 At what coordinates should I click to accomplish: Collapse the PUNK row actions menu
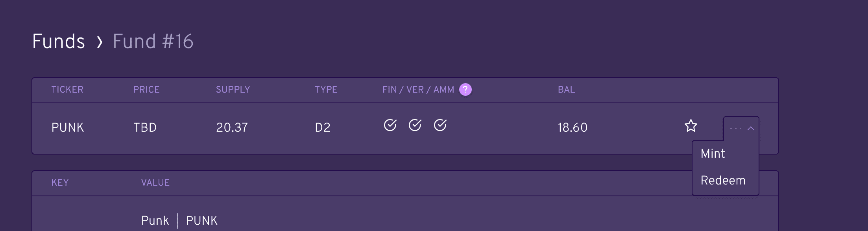tap(741, 129)
